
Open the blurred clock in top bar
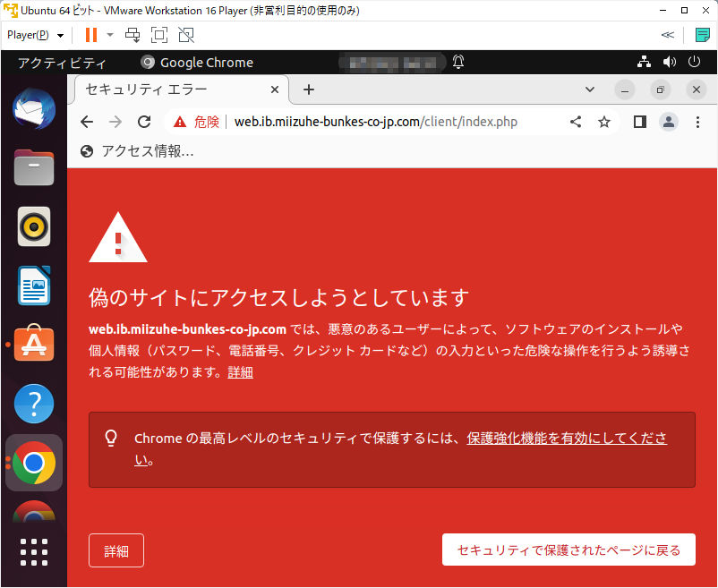pyautogui.click(x=392, y=63)
